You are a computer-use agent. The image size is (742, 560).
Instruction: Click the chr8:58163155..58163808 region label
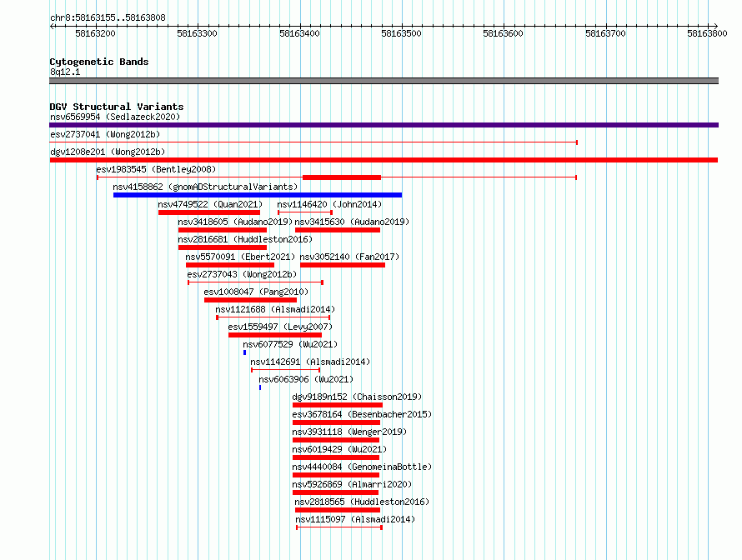point(108,17)
